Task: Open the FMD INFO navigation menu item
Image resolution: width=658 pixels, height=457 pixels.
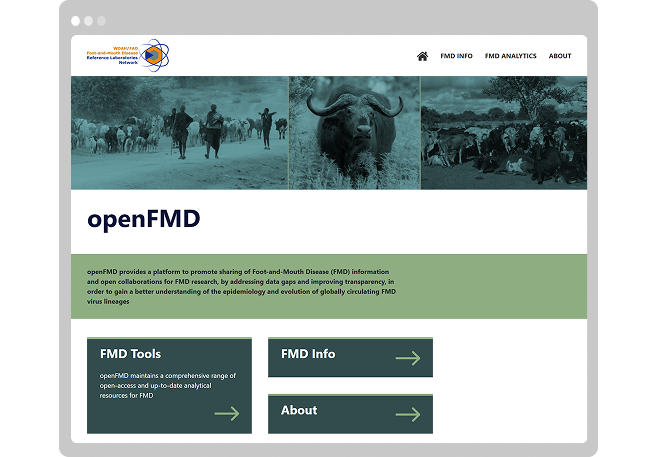Action: click(x=456, y=56)
